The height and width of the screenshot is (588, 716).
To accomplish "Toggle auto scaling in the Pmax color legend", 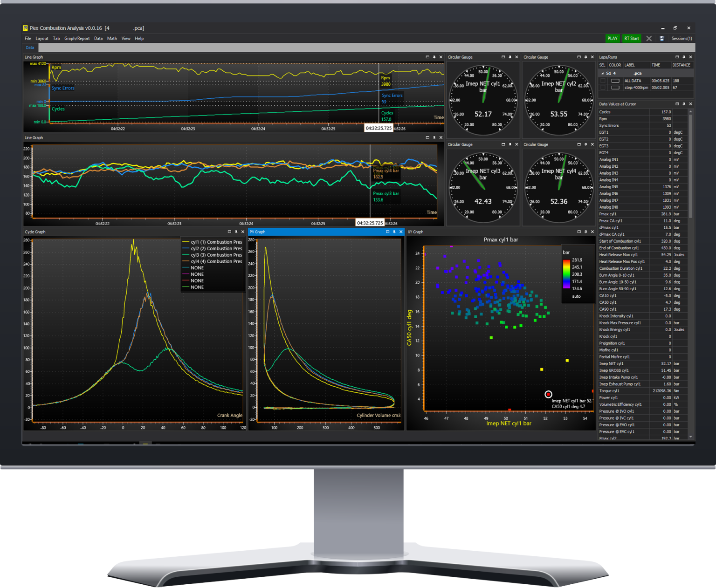I will pyautogui.click(x=576, y=296).
